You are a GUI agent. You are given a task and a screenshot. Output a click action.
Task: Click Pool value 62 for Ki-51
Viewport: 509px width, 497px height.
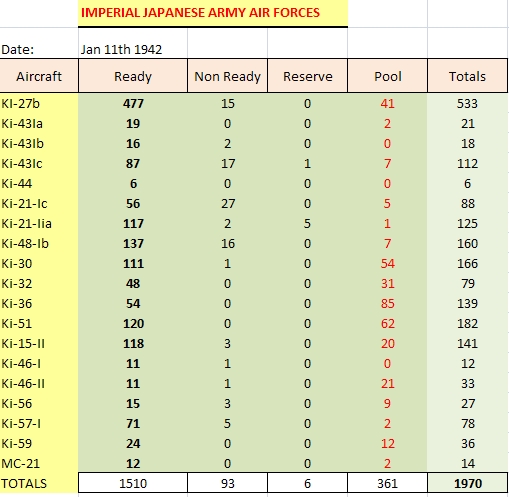point(387,324)
